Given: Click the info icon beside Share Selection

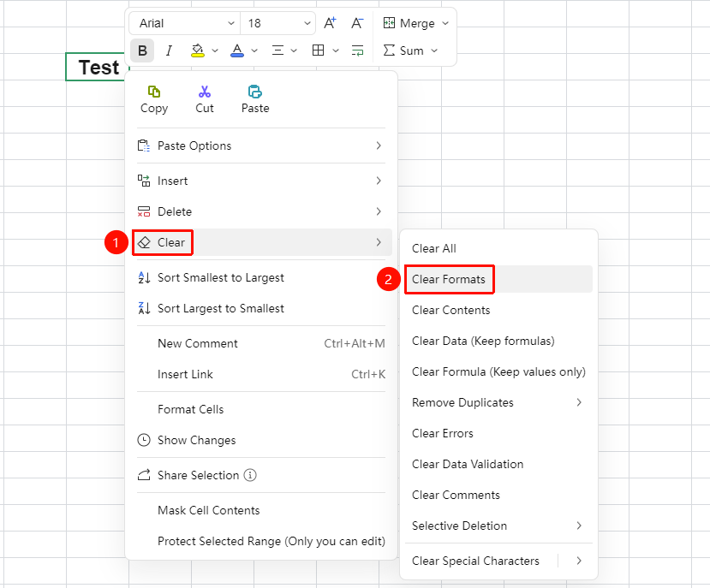Looking at the screenshot, I should (250, 475).
